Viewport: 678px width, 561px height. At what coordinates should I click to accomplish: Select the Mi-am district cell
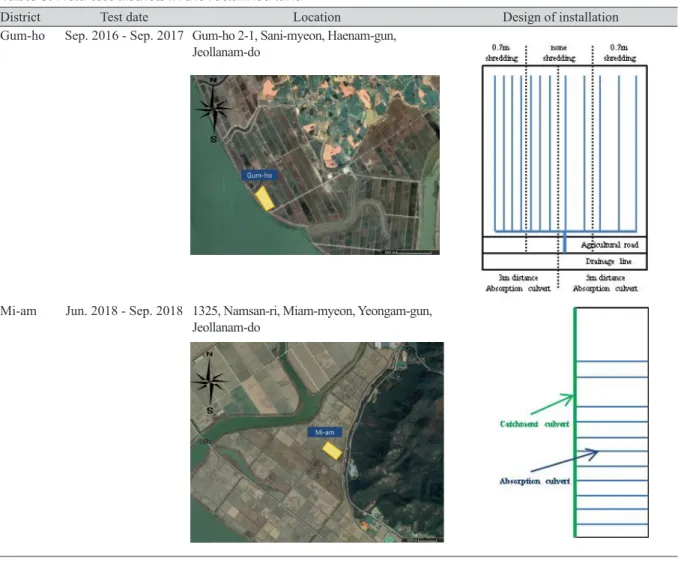(18, 311)
